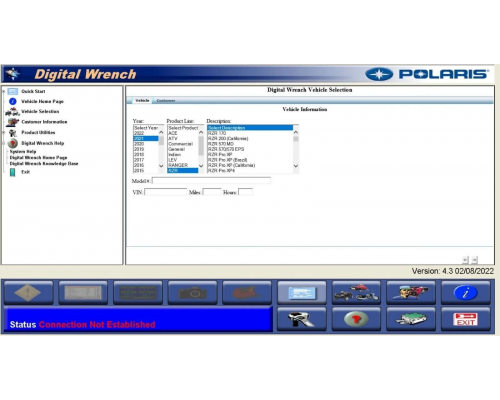Click the Description list scrollbar thumb
The height and width of the screenshot is (400, 500).
coord(296,139)
